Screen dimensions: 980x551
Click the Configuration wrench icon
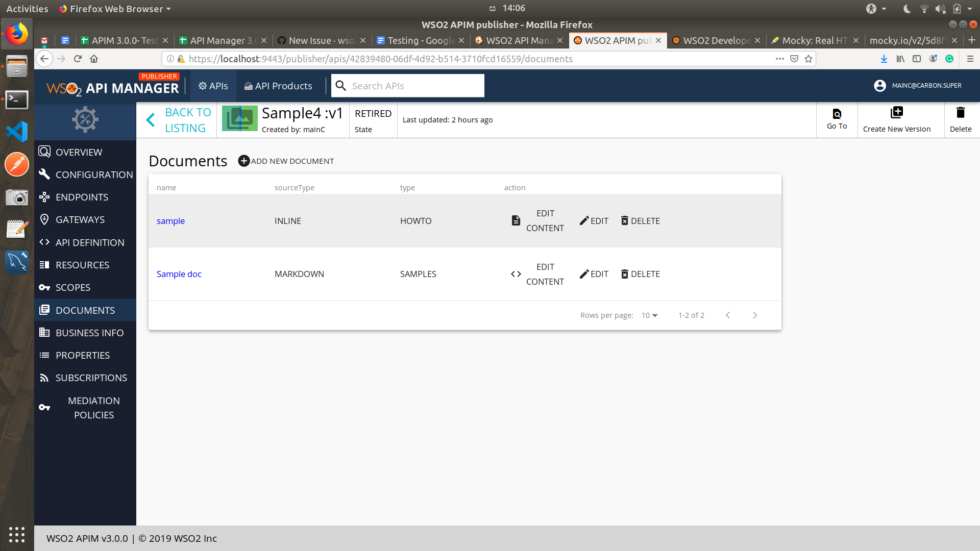pos(44,174)
